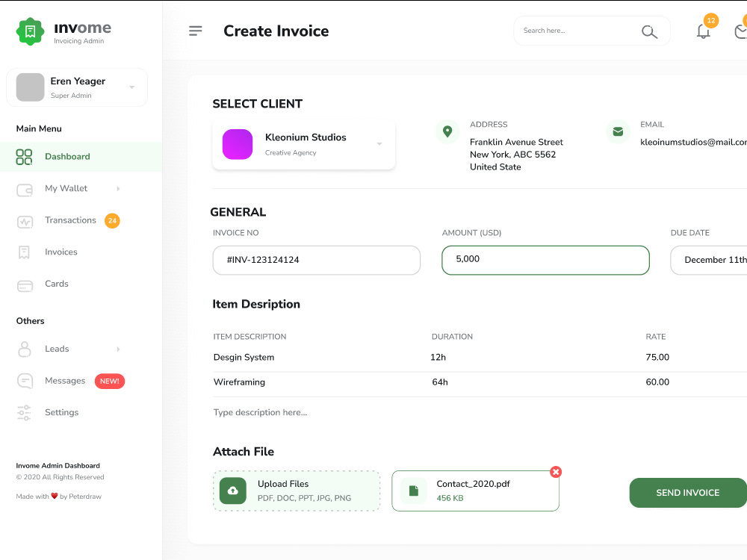Expand the My Wallet submenu arrow
This screenshot has height=560, width=747.
(x=118, y=189)
